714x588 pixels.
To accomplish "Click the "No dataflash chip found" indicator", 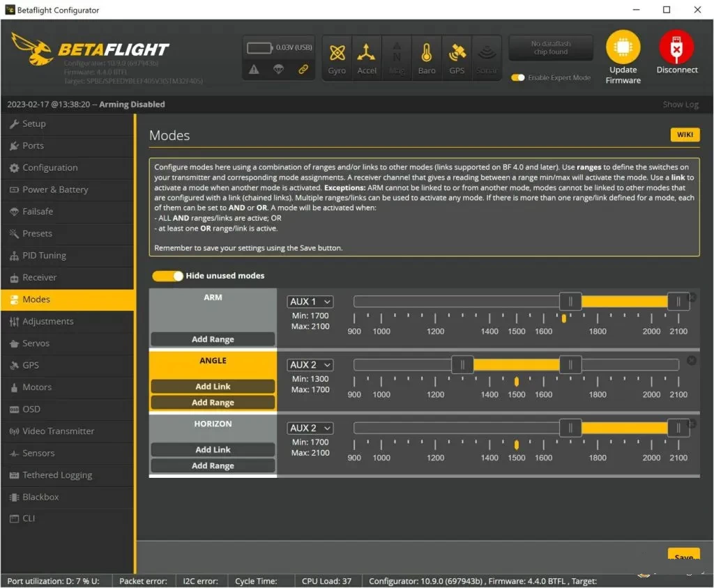I will click(551, 48).
